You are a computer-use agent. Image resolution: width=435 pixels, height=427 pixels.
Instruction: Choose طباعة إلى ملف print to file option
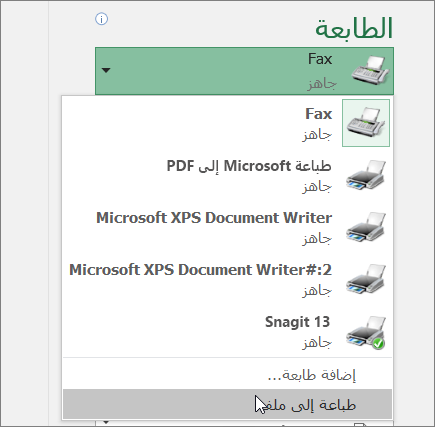[227, 404]
